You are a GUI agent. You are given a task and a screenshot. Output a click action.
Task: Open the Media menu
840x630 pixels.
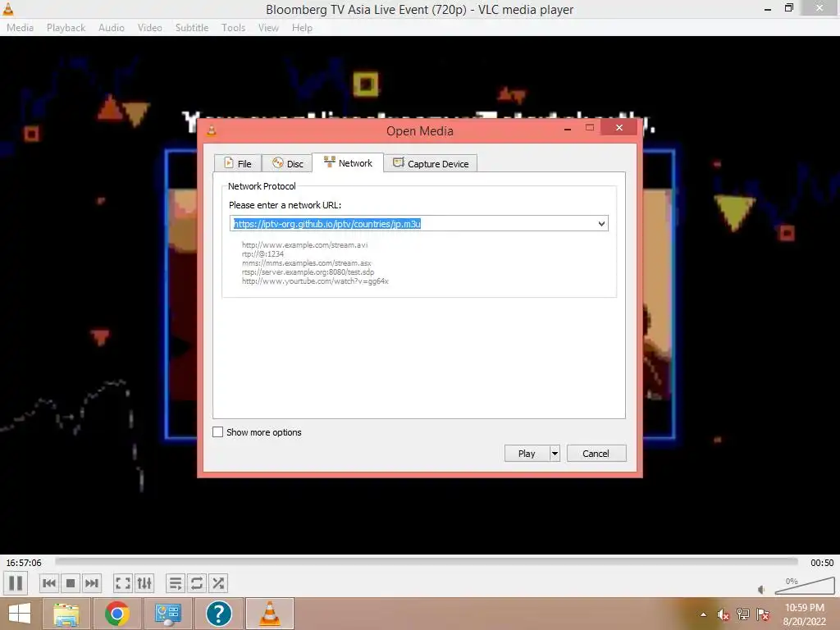click(20, 27)
